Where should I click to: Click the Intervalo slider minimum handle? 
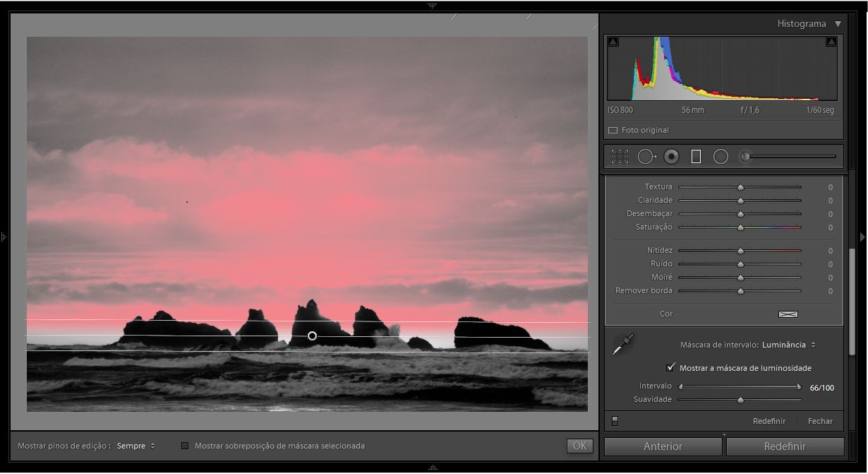click(681, 386)
